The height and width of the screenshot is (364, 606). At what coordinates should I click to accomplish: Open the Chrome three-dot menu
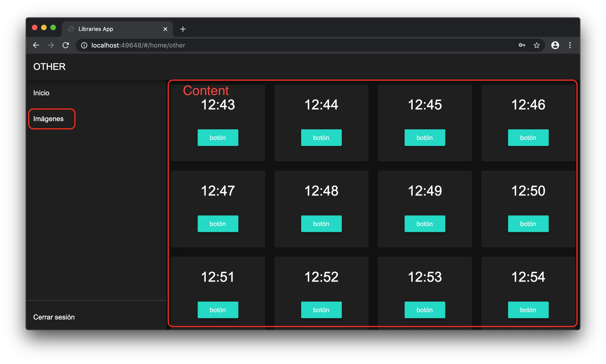(x=570, y=45)
